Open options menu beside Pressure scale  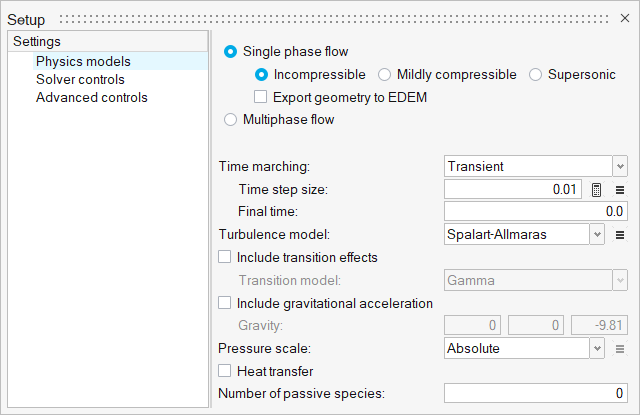pos(620,349)
